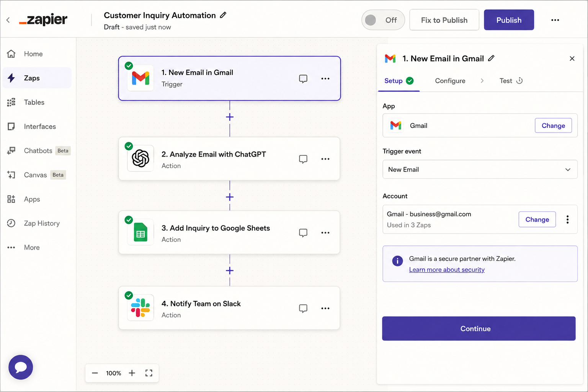Open Interfaces in the sidebar
Screen dimensions: 588x392
click(37, 126)
